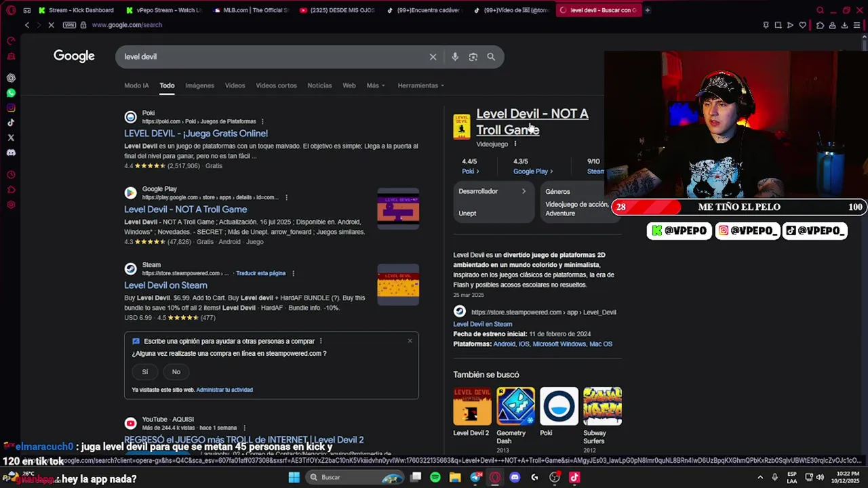Click the Level Devil 2 related thumbnail
Image resolution: width=868 pixels, height=488 pixels.
pyautogui.click(x=472, y=406)
